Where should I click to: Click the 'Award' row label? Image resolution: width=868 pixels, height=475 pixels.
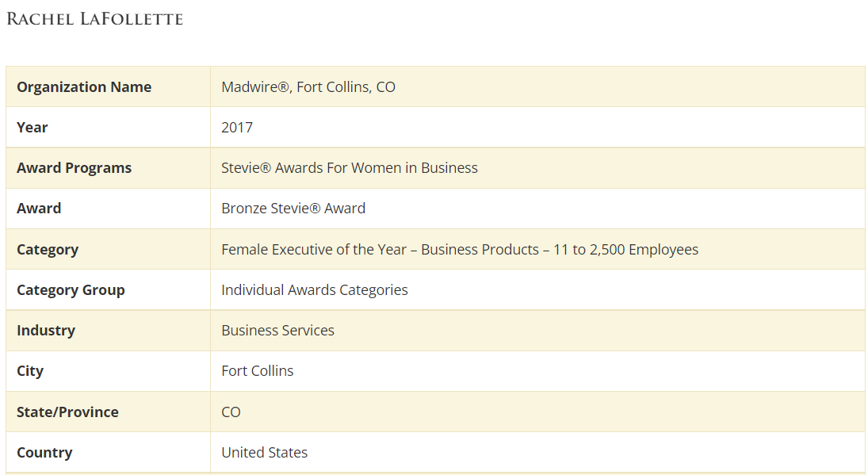coord(39,208)
